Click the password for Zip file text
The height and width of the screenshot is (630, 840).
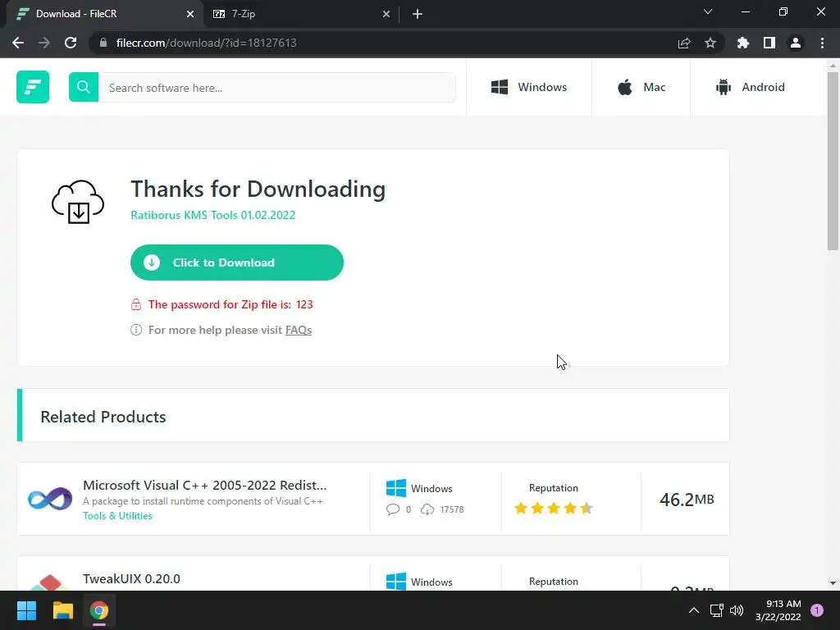point(231,304)
